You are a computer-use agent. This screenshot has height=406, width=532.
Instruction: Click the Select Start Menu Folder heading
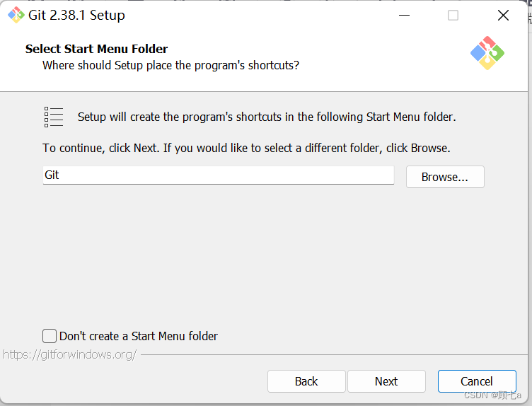tap(97, 49)
